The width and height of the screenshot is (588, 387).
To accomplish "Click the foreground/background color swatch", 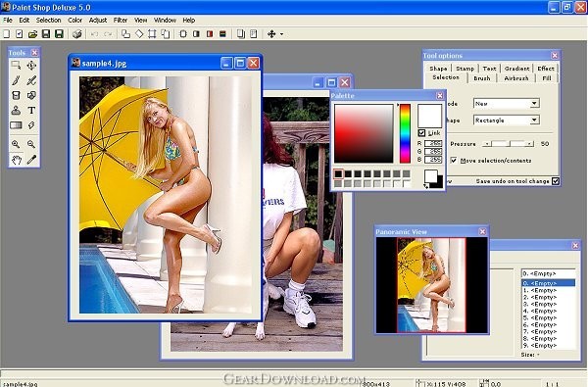I will [x=433, y=178].
